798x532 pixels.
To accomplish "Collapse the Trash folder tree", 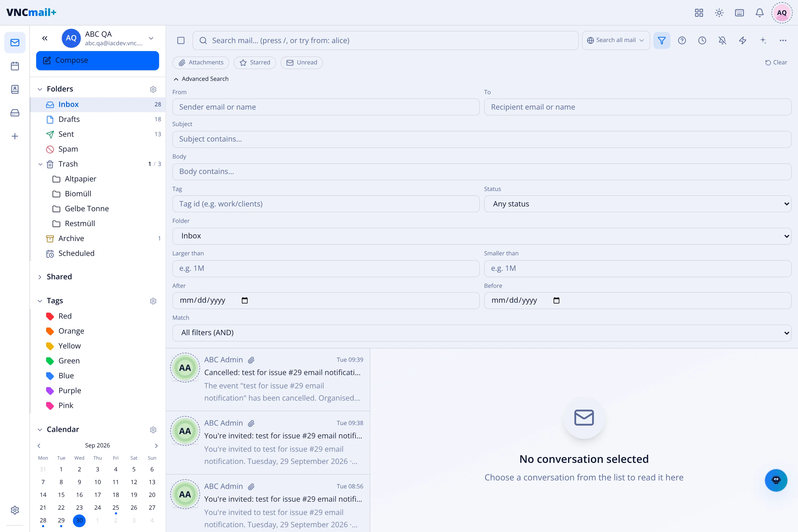I will click(x=40, y=164).
